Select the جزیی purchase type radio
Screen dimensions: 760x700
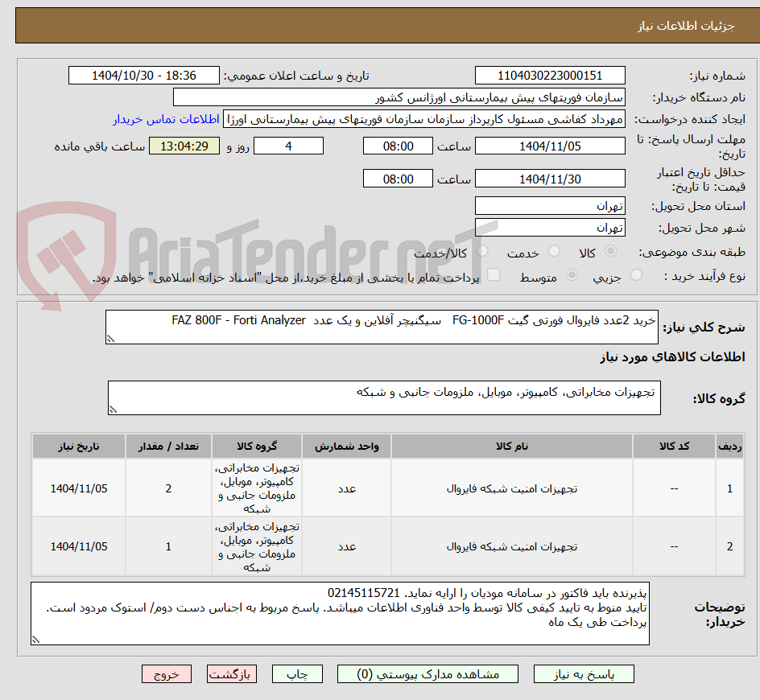pos(636,275)
